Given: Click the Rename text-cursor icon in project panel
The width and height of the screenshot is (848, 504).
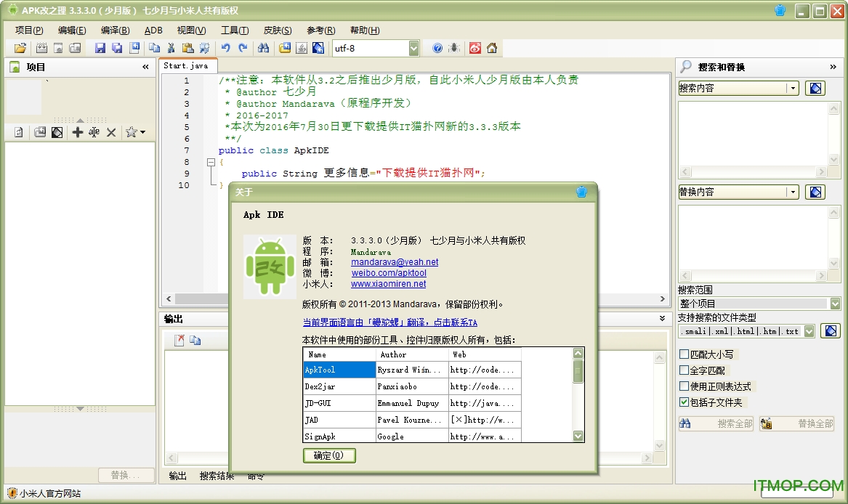Looking at the screenshot, I should pyautogui.click(x=94, y=132).
